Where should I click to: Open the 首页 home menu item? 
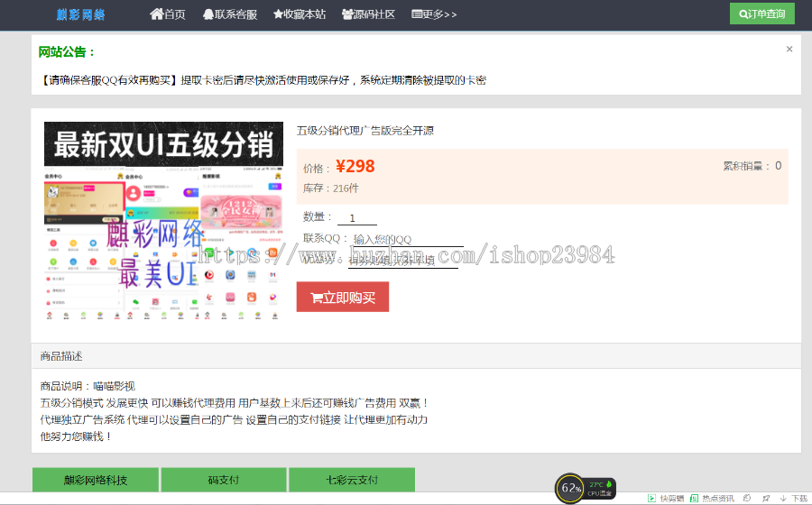[x=168, y=14]
